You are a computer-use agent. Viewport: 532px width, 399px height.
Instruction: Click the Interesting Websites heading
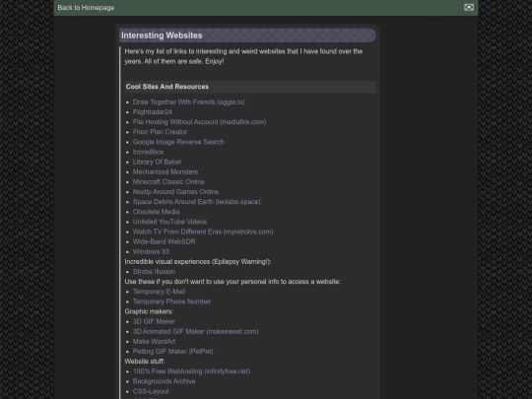click(162, 35)
